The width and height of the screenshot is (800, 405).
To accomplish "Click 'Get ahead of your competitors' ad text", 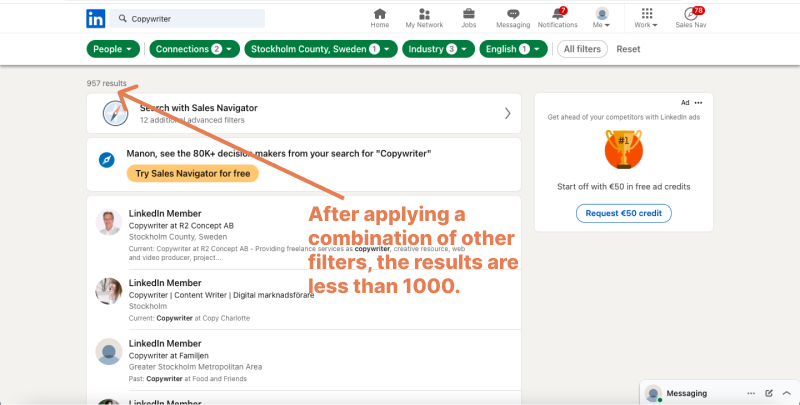I will pyautogui.click(x=623, y=117).
